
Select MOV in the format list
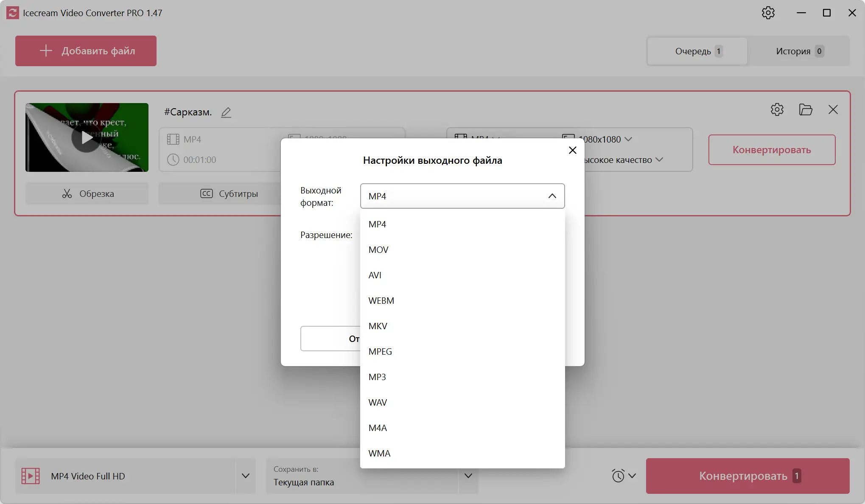378,250
